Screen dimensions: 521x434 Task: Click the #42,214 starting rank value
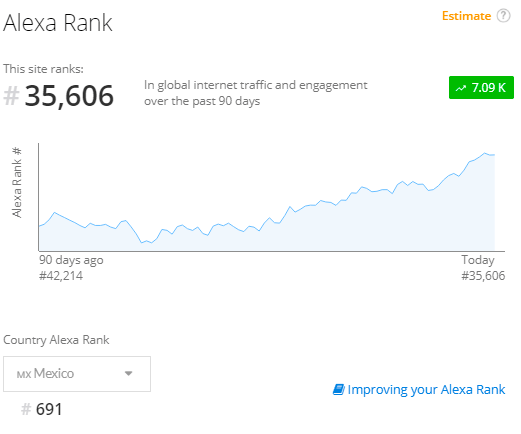point(61,276)
